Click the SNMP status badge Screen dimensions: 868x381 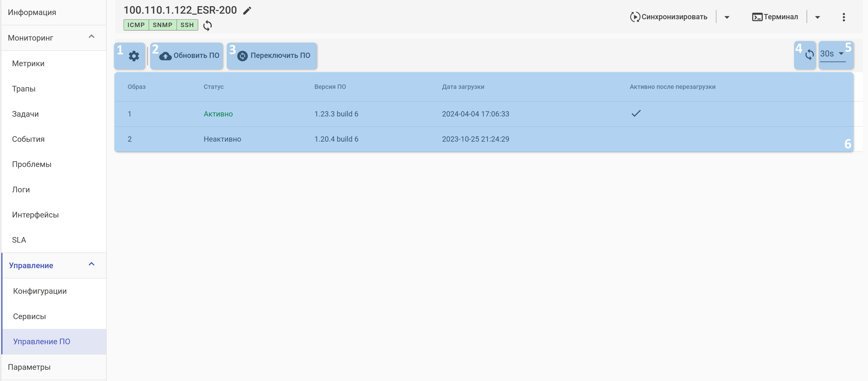(x=163, y=25)
